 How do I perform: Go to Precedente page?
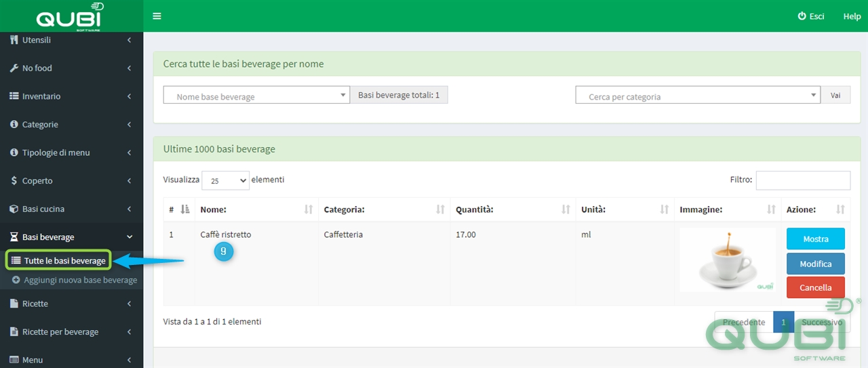coord(744,322)
